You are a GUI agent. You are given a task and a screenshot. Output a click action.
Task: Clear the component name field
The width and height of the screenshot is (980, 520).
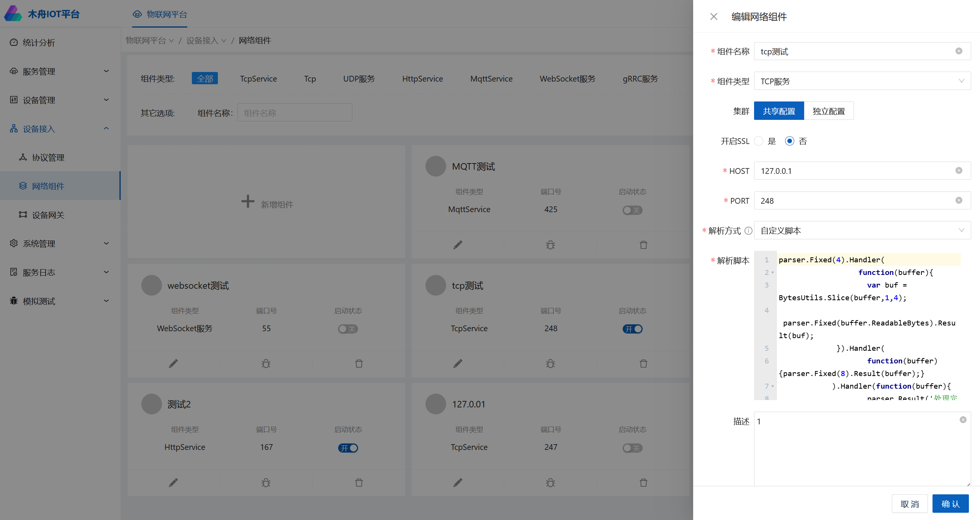pos(959,51)
